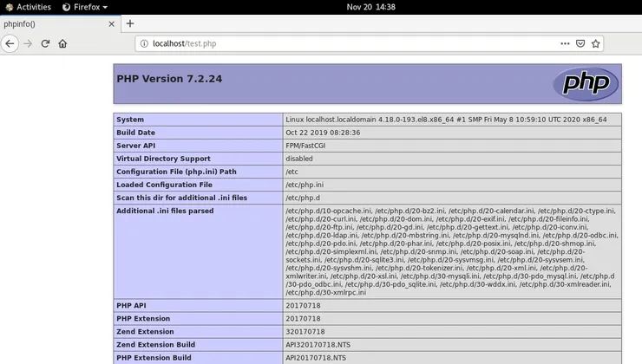
Task: Click the GNOME Activities logo icon
Action: click(x=9, y=7)
